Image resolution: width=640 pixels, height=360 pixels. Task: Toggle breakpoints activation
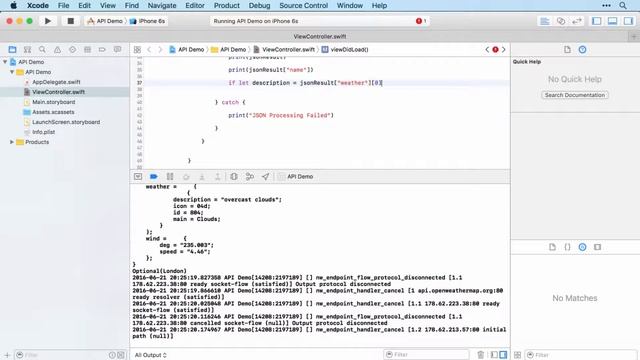tap(153, 176)
